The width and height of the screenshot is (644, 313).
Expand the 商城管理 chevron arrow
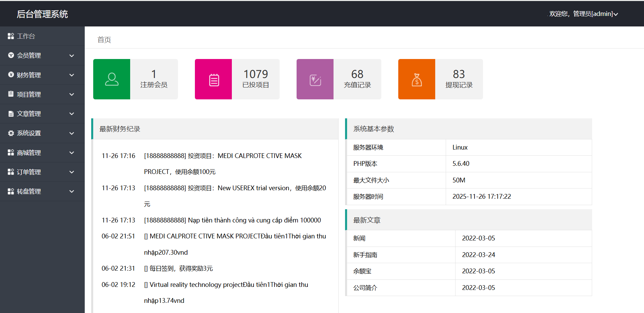pyautogui.click(x=72, y=153)
